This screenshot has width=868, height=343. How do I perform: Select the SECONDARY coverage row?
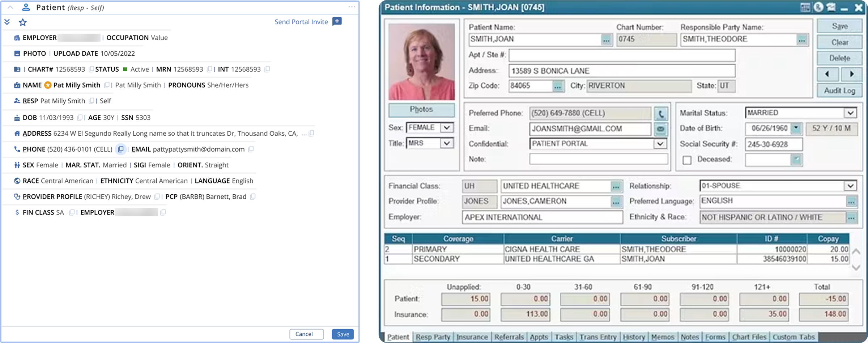616,259
